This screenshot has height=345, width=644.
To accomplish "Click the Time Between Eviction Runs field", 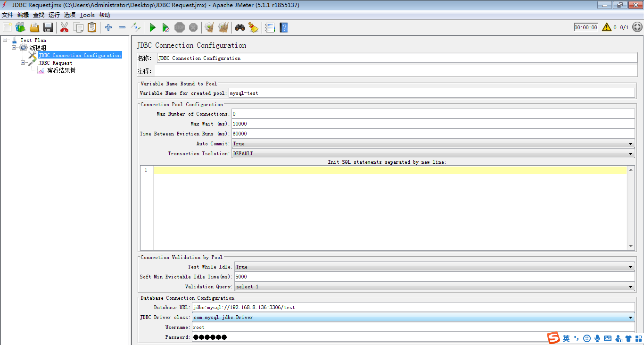I will coord(433,134).
